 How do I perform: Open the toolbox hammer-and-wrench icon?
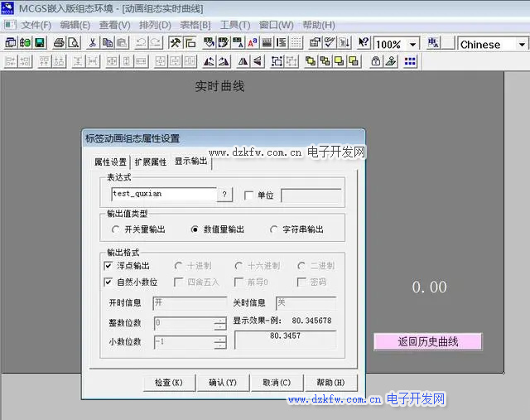(x=176, y=43)
